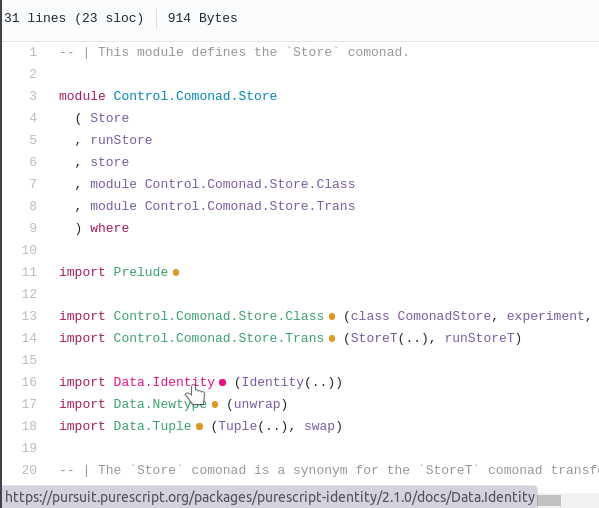This screenshot has height=508, width=599.
Task: Click orange dot beside Data.Tuple
Action: [199, 426]
